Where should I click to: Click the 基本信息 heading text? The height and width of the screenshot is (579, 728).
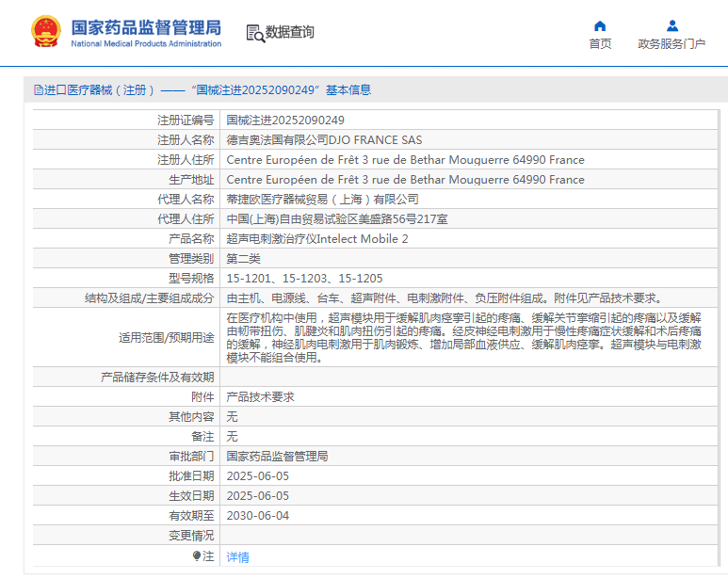point(348,90)
